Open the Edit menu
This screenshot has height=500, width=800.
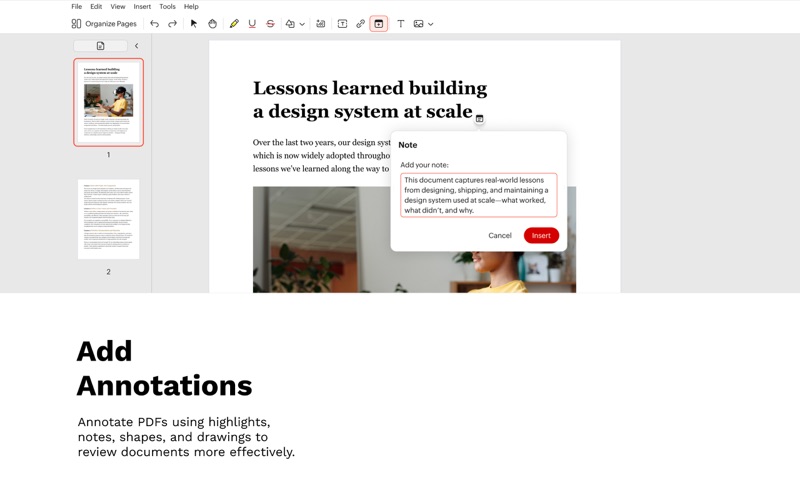(96, 7)
